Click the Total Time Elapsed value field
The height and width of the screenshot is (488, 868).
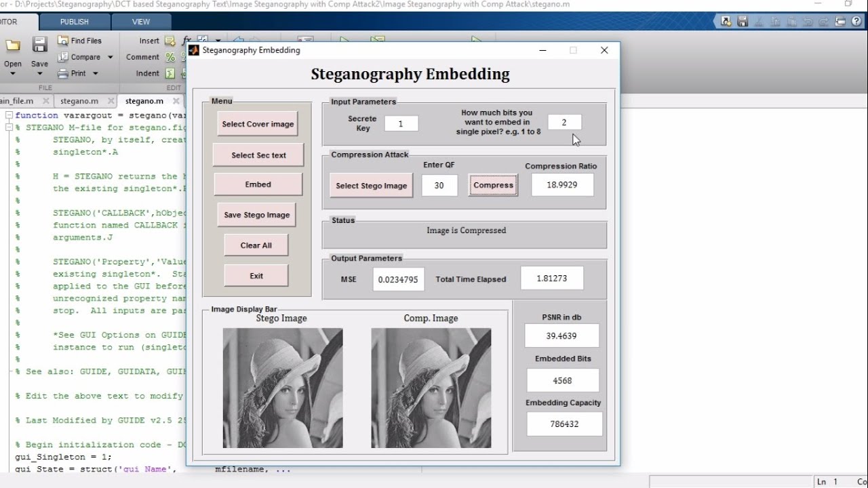(552, 279)
